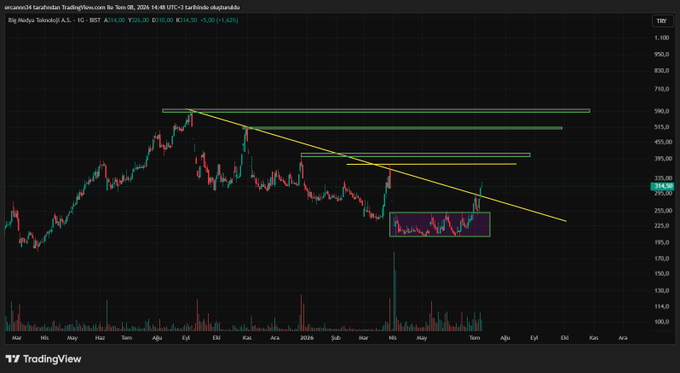This screenshot has width=680, height=373.
Task: Click the Şub month label on time axis
Action: coord(336,337)
